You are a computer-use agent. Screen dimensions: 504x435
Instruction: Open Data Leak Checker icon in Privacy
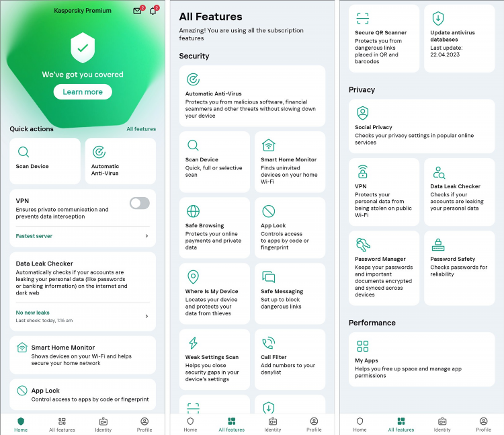tap(439, 172)
